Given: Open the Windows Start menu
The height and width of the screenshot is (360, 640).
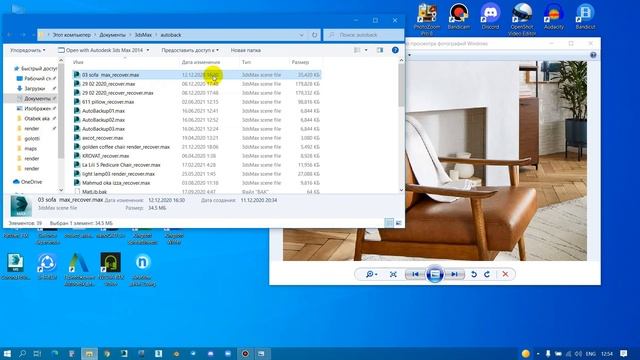Looking at the screenshot, I should [7, 353].
